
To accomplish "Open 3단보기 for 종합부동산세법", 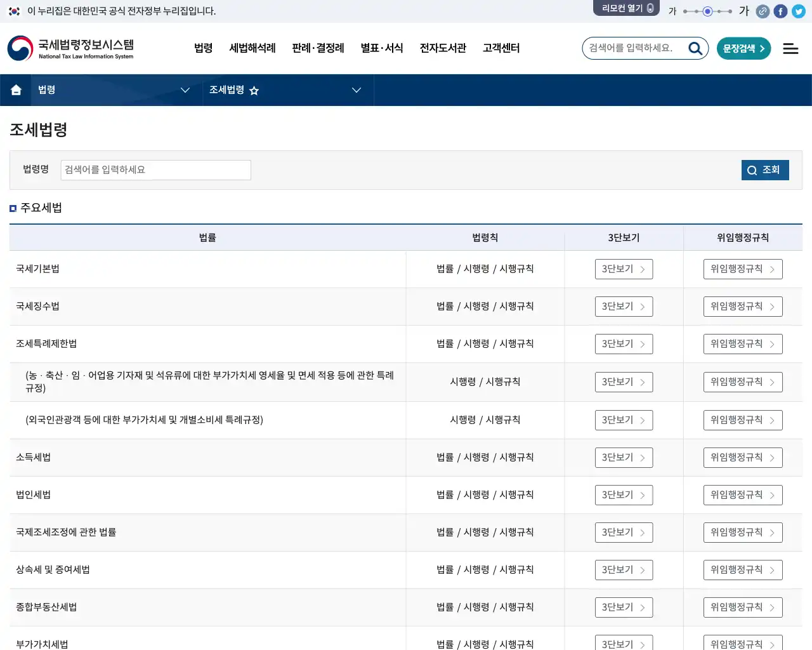I will click(624, 607).
